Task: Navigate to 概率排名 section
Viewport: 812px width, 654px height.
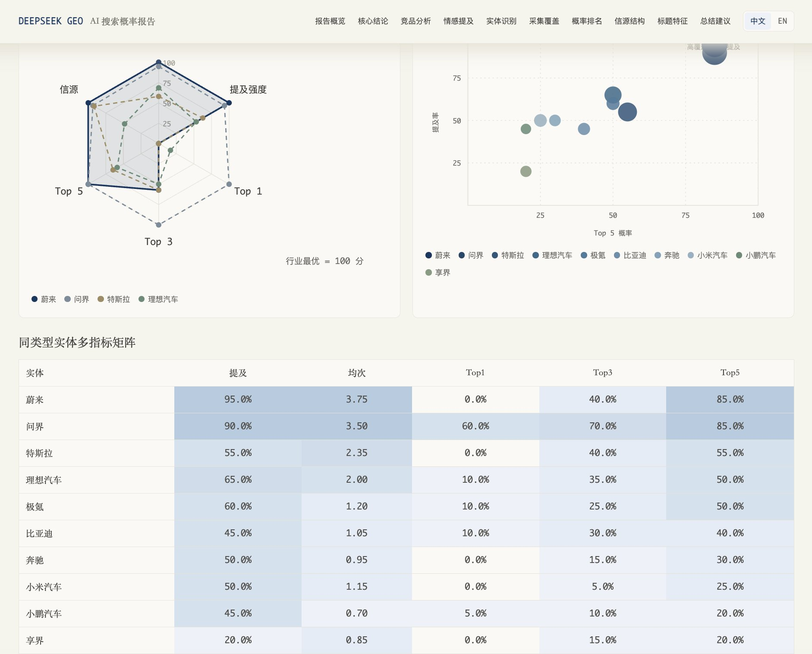Action: pos(587,21)
